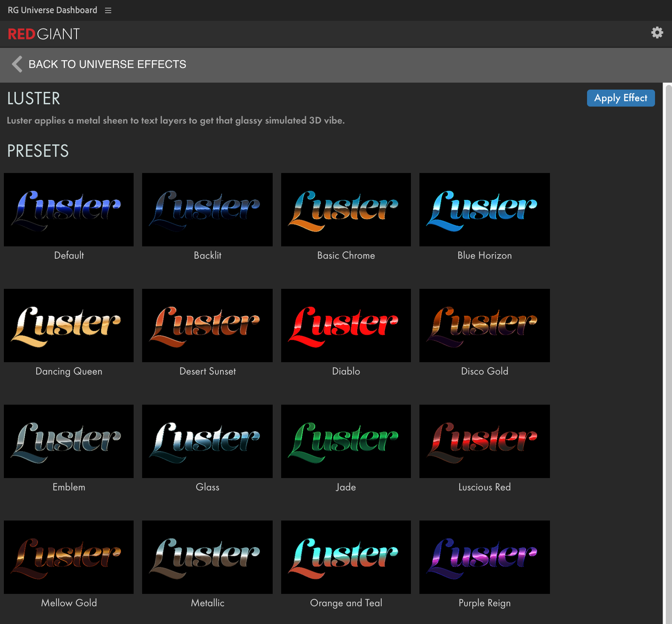Select the Default preset thumbnail
Image resolution: width=672 pixels, height=624 pixels.
pos(69,210)
